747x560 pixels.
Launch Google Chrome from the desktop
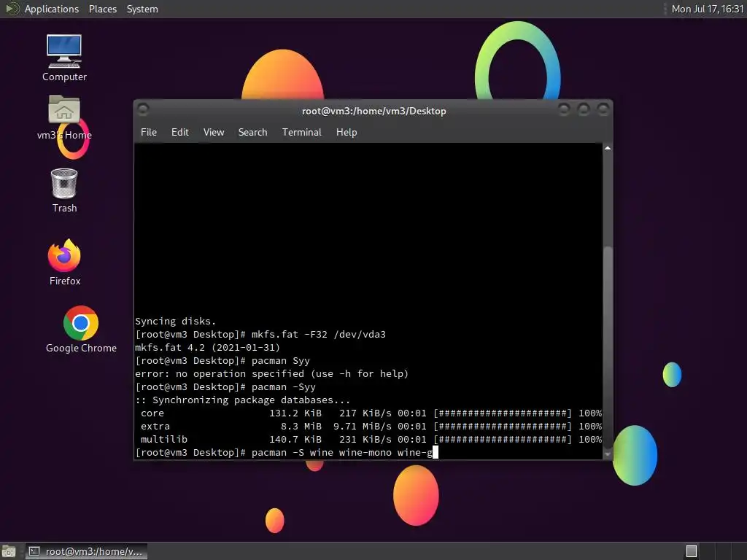[81, 323]
